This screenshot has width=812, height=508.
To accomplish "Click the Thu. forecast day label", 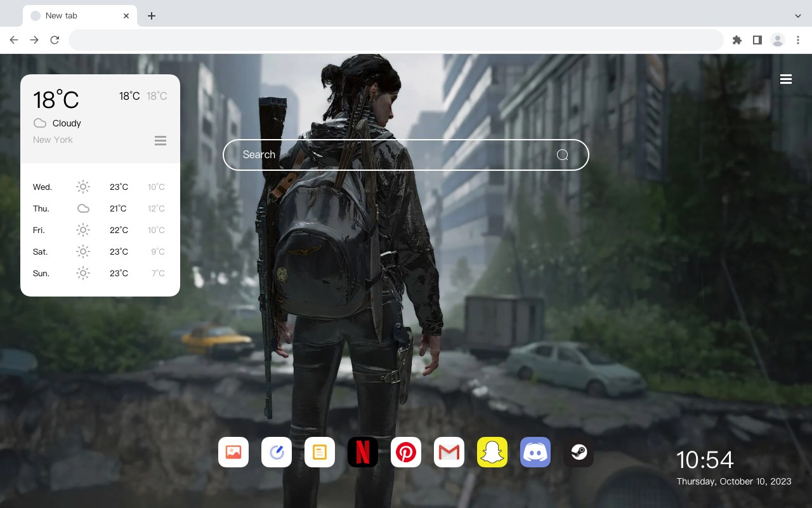I will (x=41, y=208).
